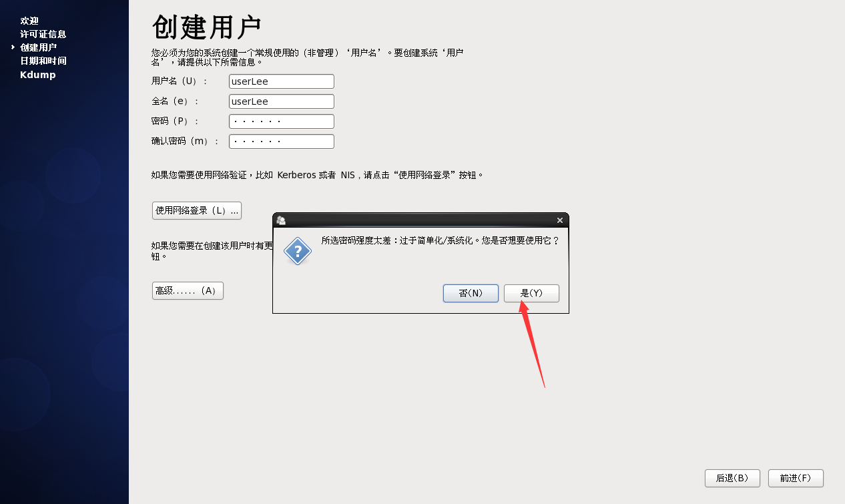Proceed with 前进(F) button
This screenshot has height=504, width=845.
(796, 478)
